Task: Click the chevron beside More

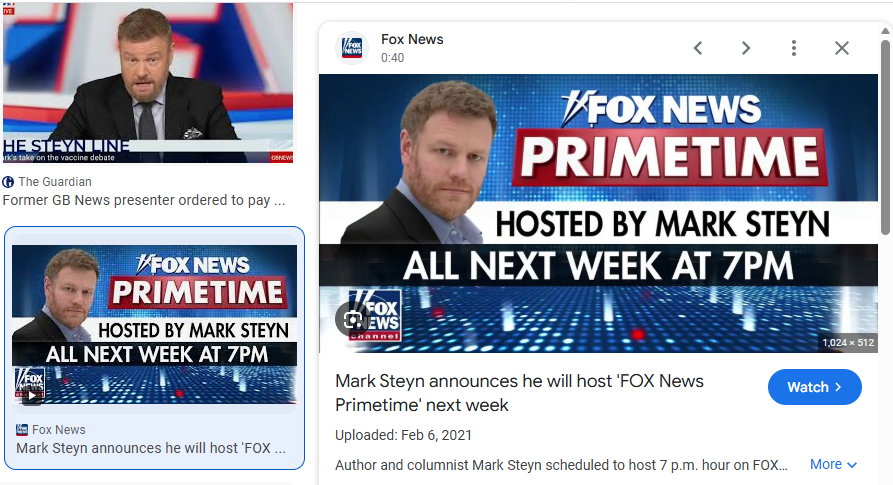Action: point(852,465)
